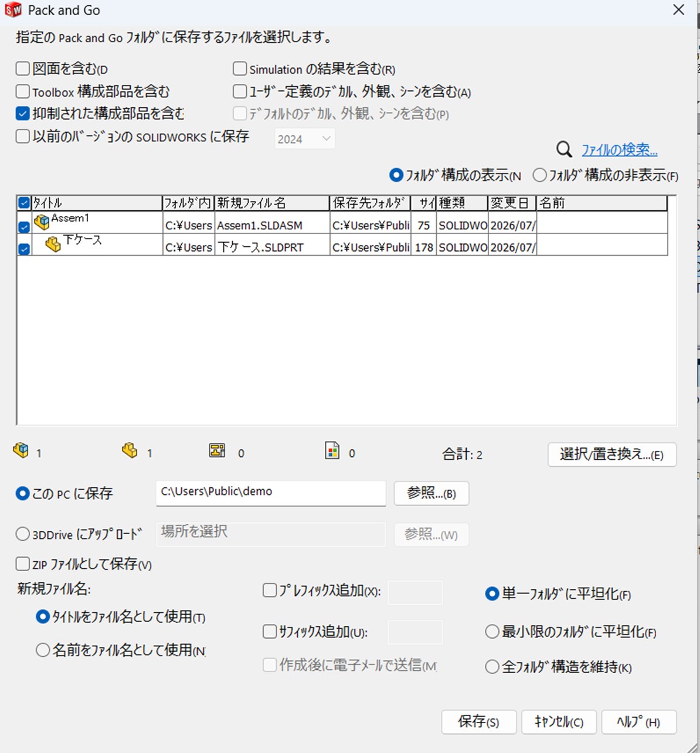This screenshot has height=753, width=700.
Task: Click the 保存(S) button
Action: [479, 722]
